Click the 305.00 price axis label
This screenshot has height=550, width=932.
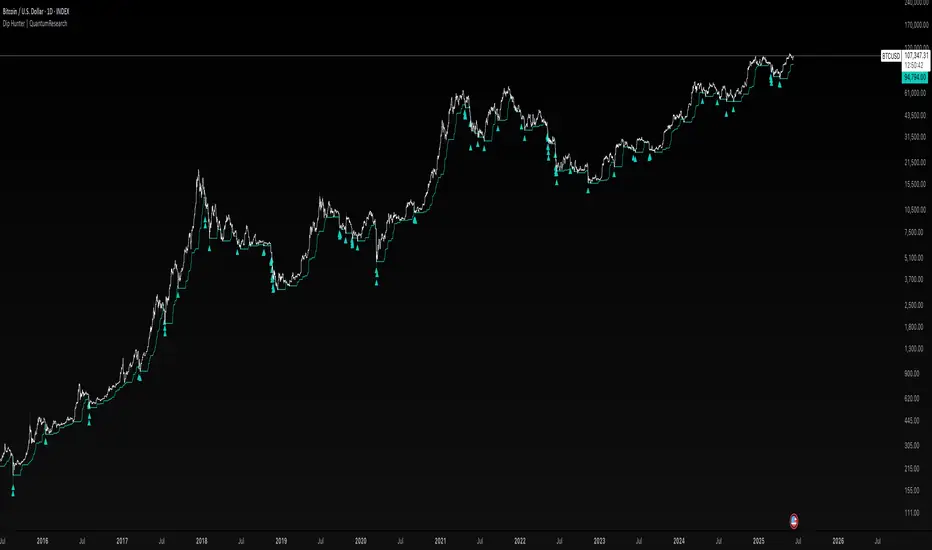pyautogui.click(x=912, y=445)
